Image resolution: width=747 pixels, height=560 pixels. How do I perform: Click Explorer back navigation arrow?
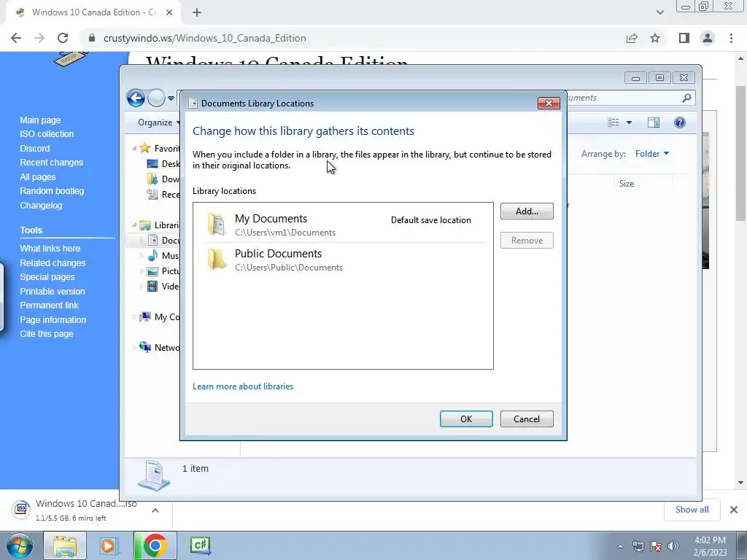point(136,98)
